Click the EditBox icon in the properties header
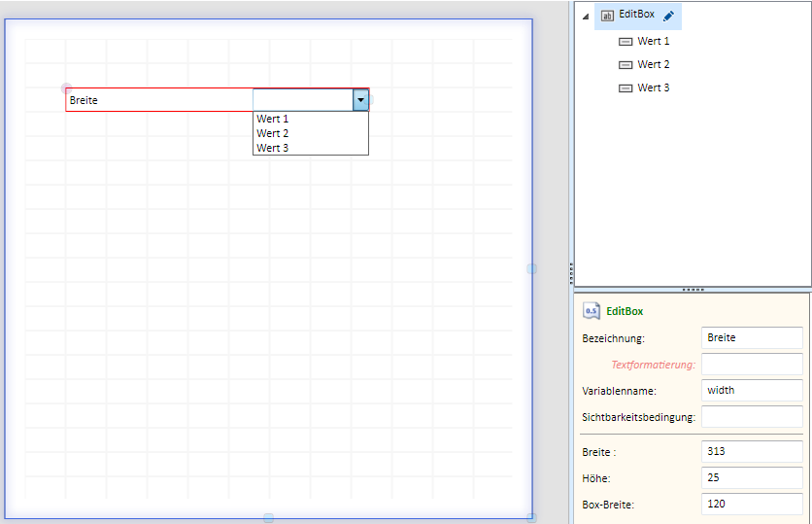812x524 pixels. pos(591,311)
